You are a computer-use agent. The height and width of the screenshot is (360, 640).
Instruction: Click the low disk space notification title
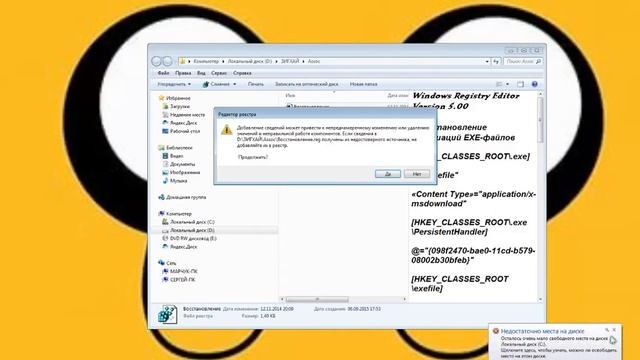click(542, 331)
